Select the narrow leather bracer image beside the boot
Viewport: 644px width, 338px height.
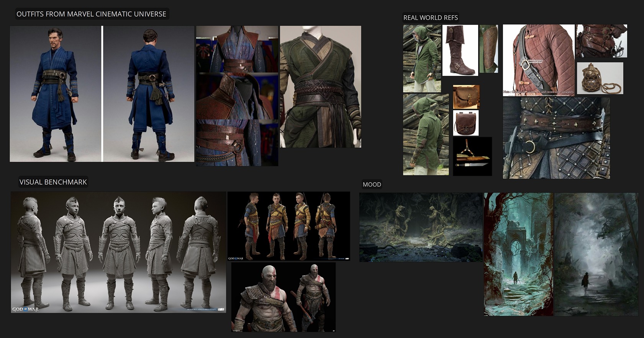489,49
